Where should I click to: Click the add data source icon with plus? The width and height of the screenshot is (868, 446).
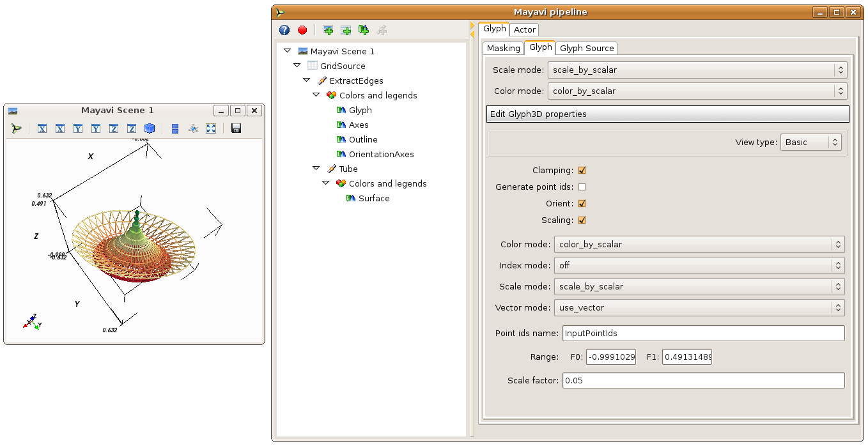[346, 30]
